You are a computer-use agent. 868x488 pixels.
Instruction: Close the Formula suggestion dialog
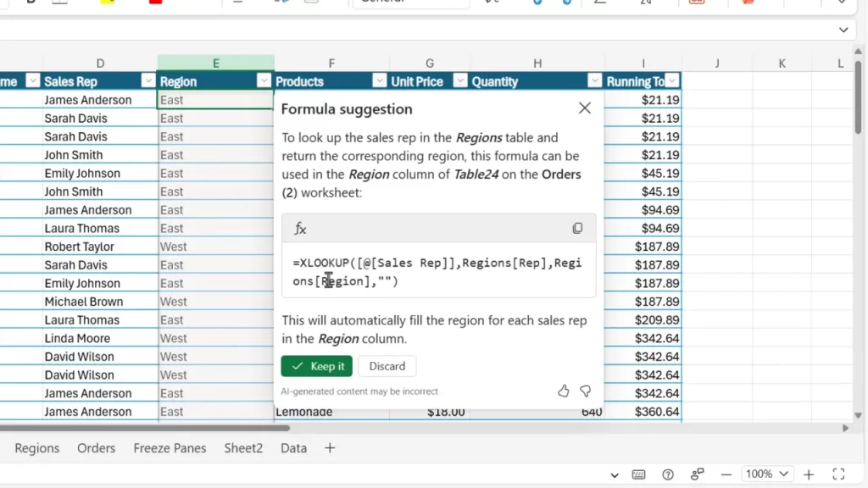point(584,108)
